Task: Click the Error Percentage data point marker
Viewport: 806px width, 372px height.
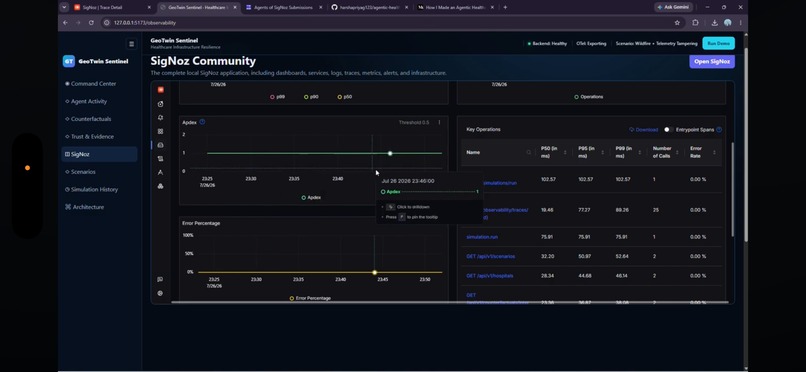Action: [x=374, y=272]
